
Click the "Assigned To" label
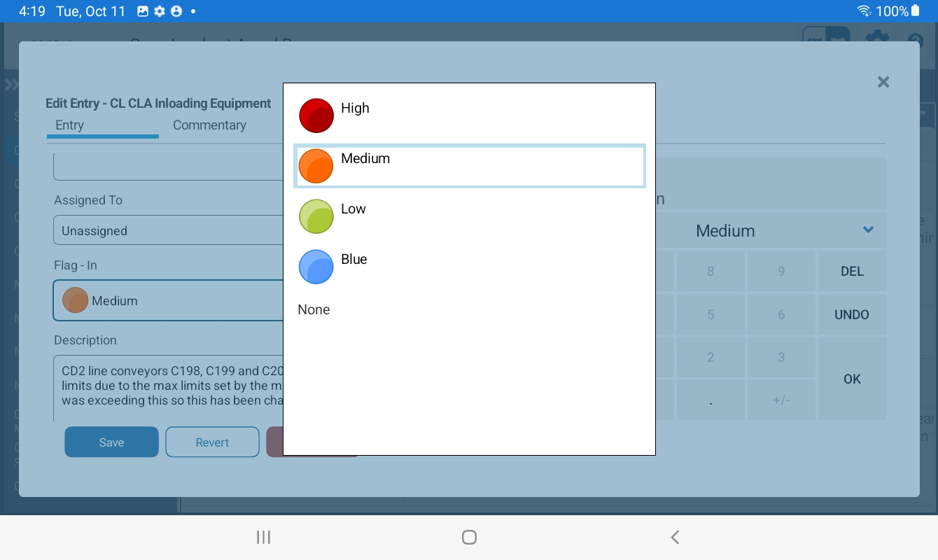(x=88, y=200)
